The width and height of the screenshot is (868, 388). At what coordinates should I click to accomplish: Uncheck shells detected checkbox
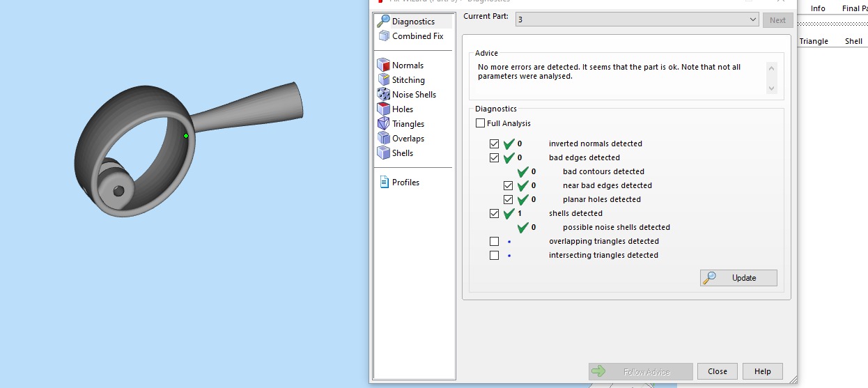[x=494, y=213]
